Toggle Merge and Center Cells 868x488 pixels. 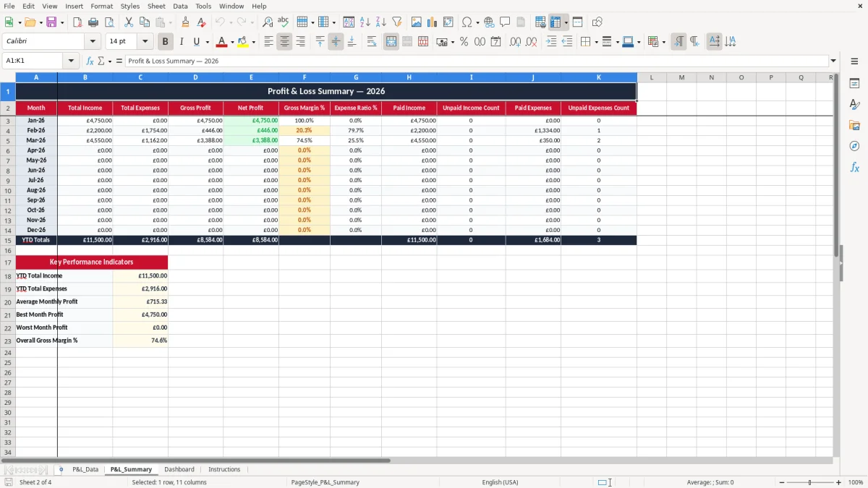(x=391, y=42)
